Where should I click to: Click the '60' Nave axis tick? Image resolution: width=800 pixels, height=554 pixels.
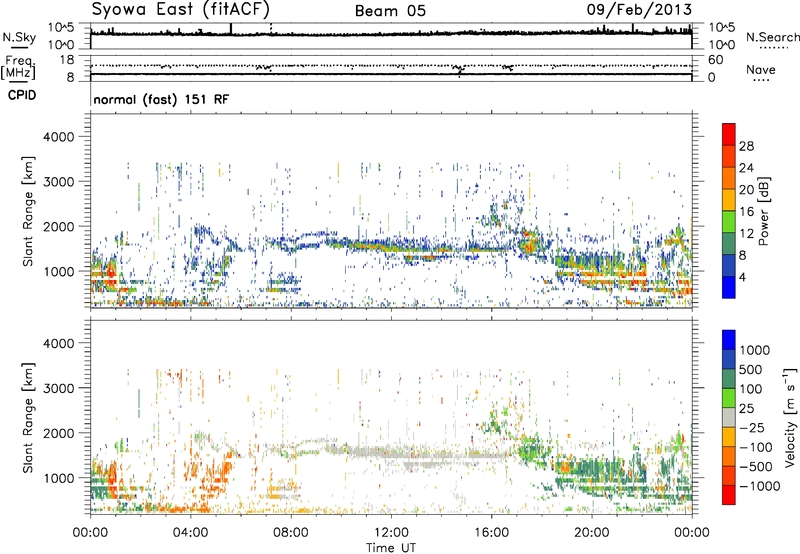[715, 60]
